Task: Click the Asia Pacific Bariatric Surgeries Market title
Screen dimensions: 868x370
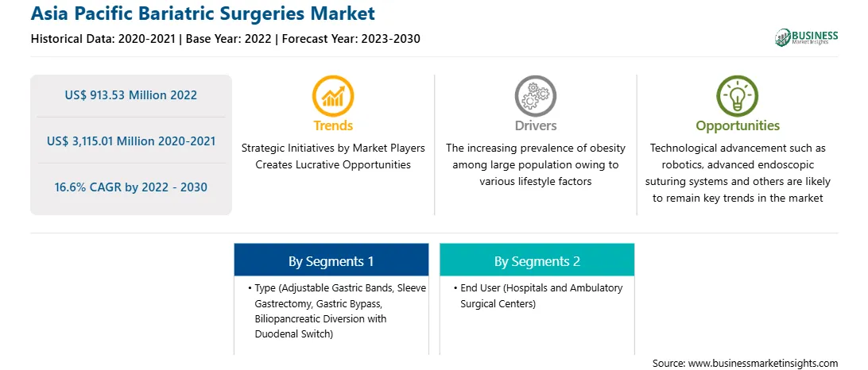Action: point(203,13)
